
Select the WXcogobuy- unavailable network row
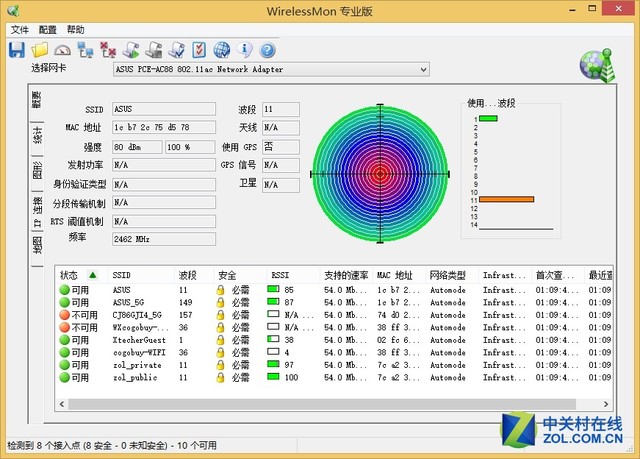coord(335,327)
